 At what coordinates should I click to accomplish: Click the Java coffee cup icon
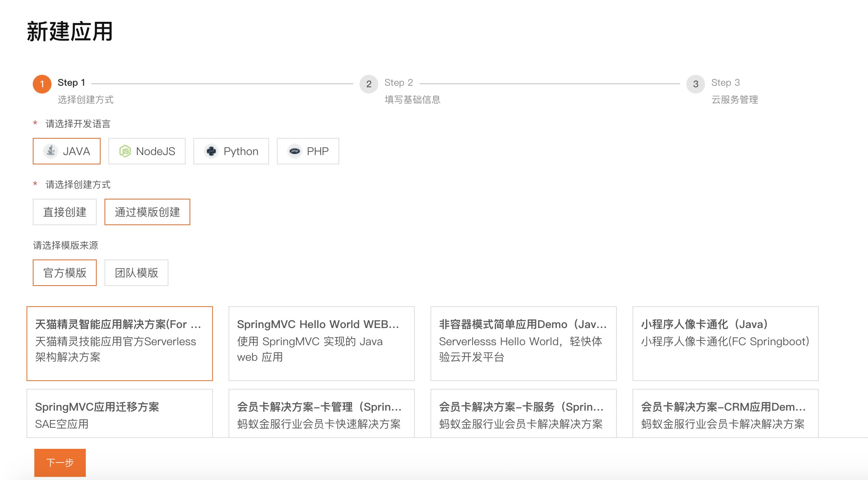click(x=51, y=151)
